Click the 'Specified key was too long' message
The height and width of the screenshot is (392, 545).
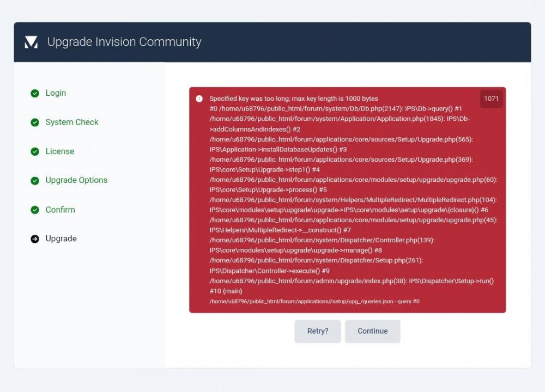294,99
